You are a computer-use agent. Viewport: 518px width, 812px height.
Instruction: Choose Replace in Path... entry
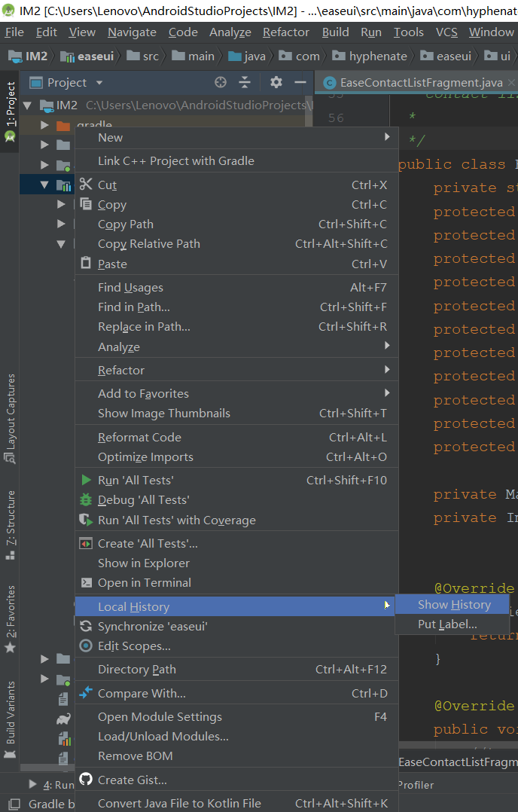point(237,326)
